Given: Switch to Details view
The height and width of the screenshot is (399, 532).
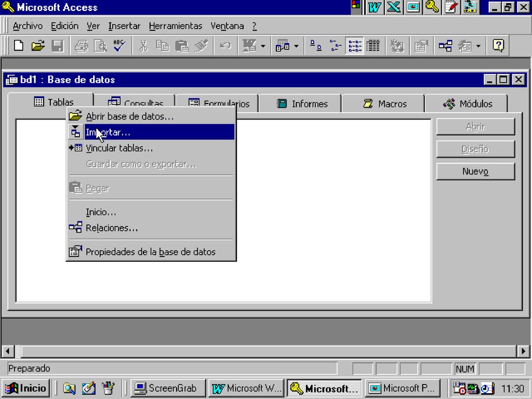Looking at the screenshot, I should [x=373, y=46].
